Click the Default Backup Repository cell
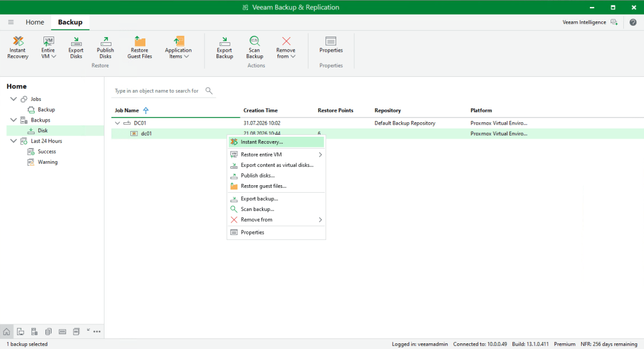 pyautogui.click(x=405, y=123)
